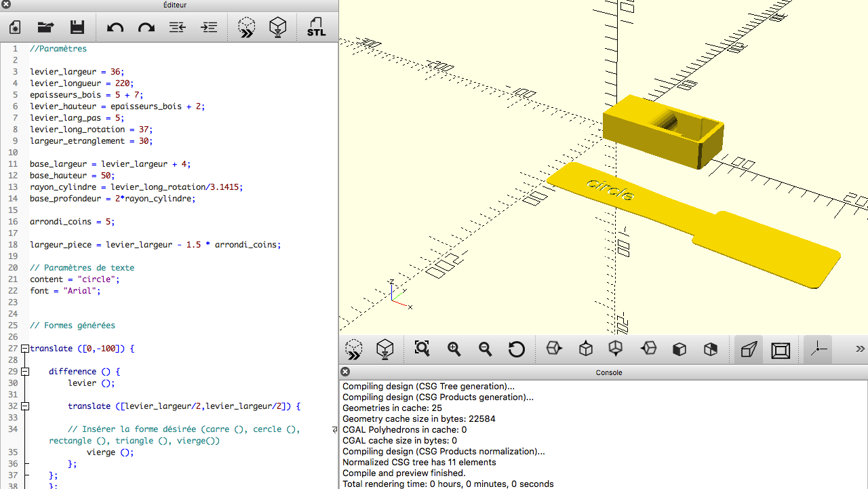Image resolution: width=868 pixels, height=489 pixels.
Task: Close the Éditeur panel
Action: click(x=6, y=5)
